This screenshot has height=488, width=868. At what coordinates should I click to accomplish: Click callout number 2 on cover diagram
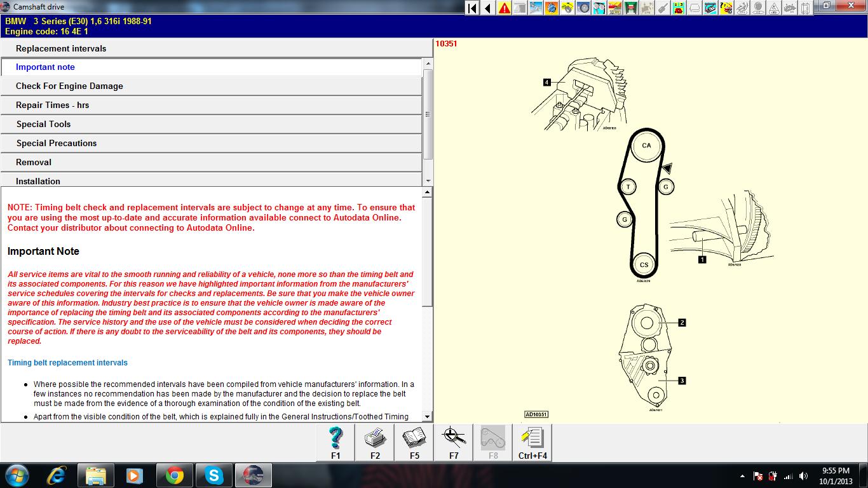tap(682, 322)
